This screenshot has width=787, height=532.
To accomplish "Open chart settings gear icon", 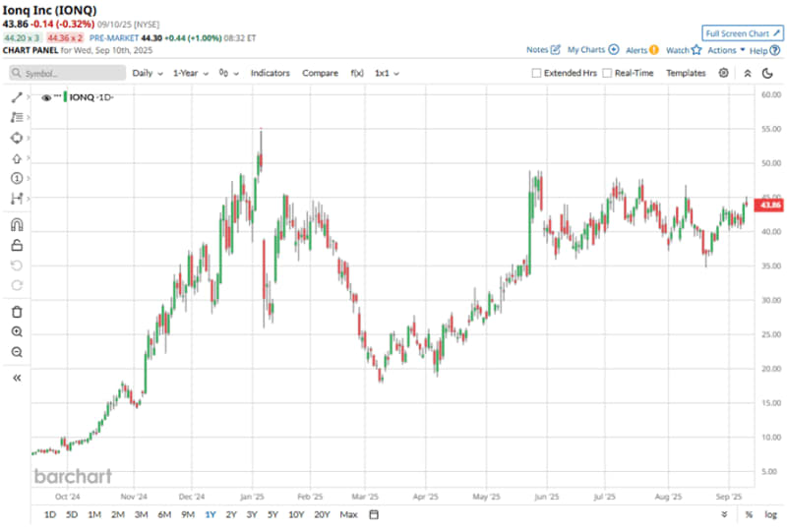I will tap(724, 73).
